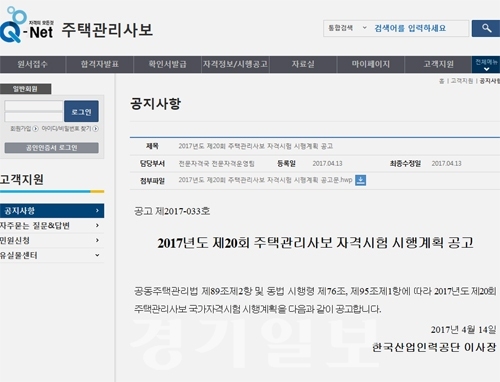This screenshot has width=500, height=382.
Task: Click the 로그인 button
Action: tap(81, 111)
